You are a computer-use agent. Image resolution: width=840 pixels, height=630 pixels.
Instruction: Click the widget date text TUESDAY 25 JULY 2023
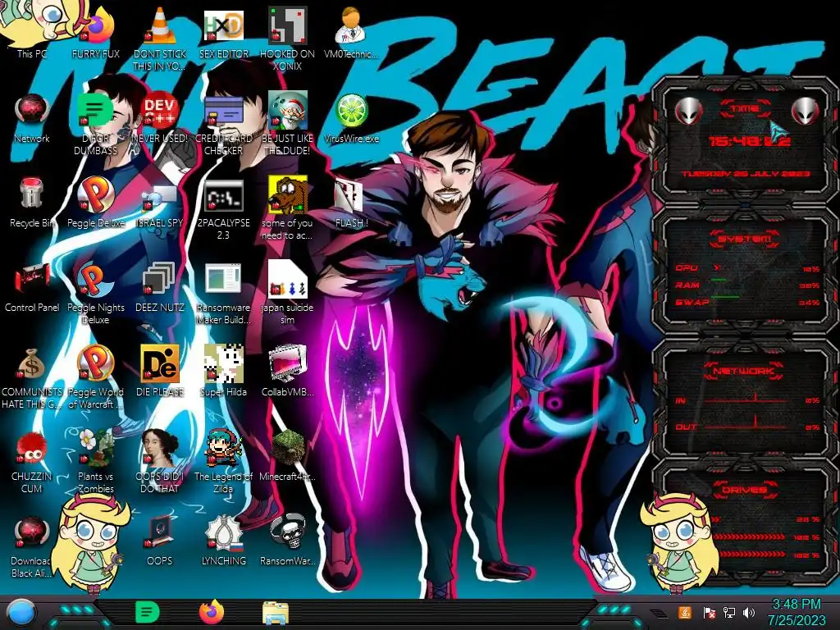click(746, 174)
